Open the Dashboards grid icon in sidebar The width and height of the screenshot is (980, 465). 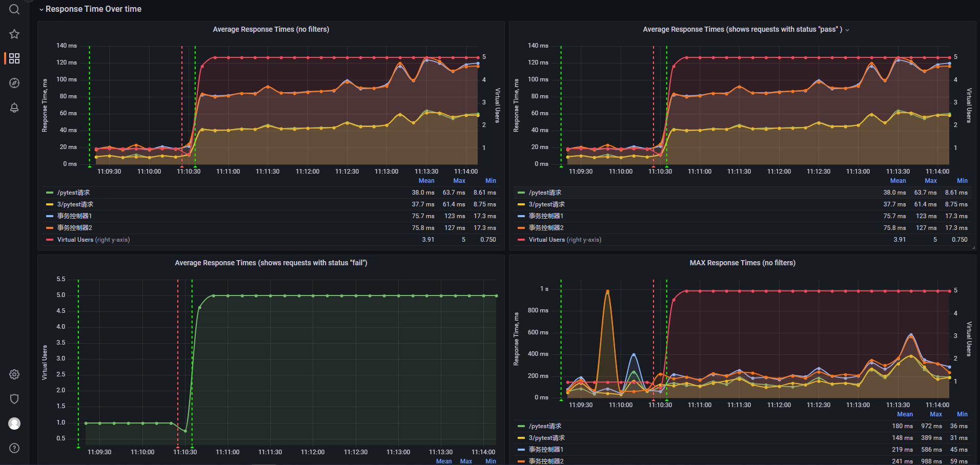(x=14, y=58)
